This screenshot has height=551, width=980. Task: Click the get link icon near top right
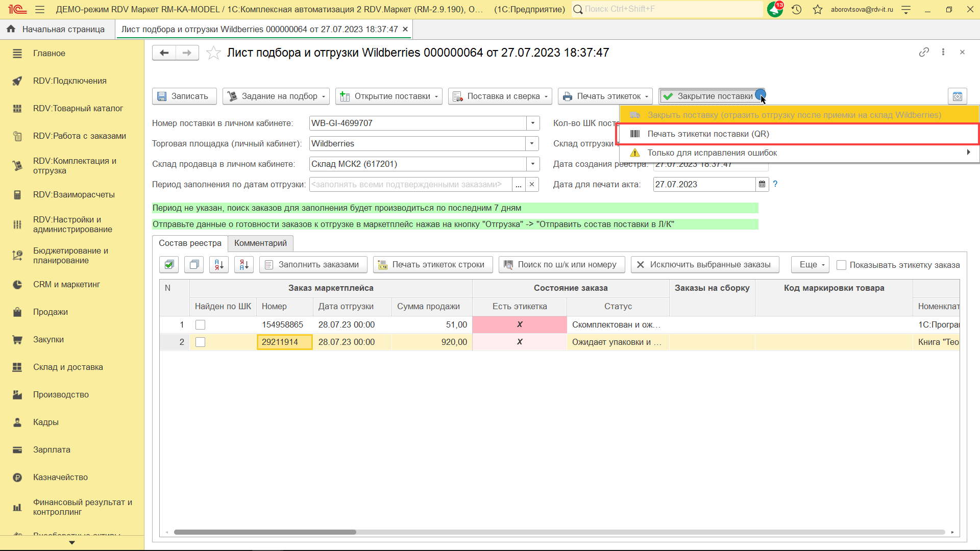coord(924,52)
